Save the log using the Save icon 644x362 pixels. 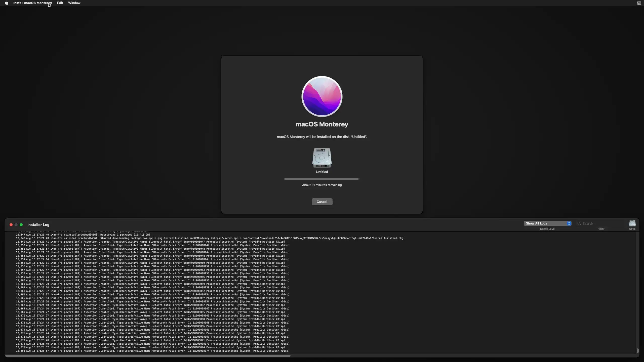[x=632, y=223]
